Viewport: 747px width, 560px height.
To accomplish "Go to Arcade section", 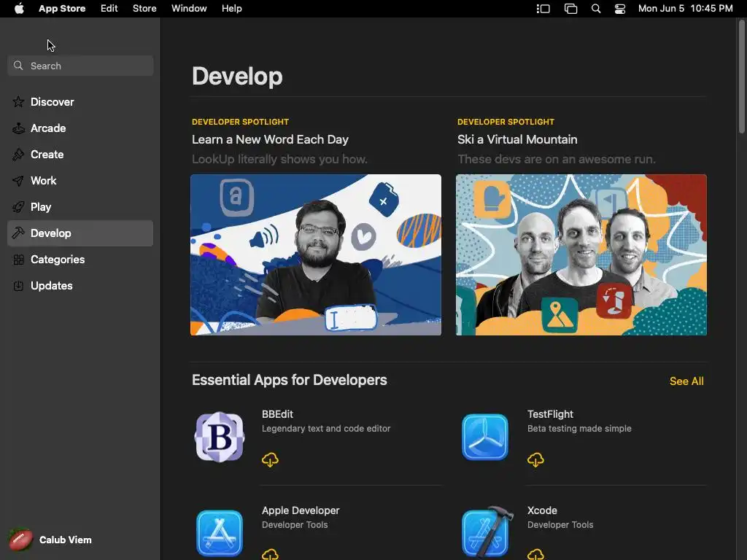I will [80, 128].
